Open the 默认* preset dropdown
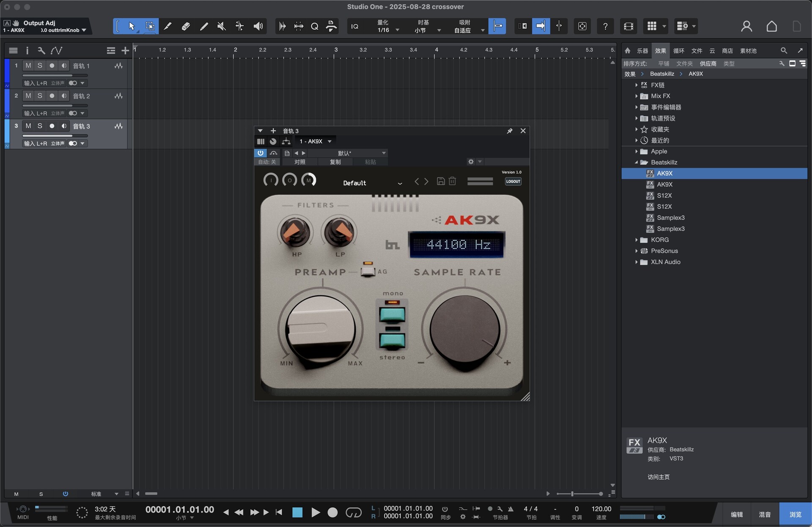 pyautogui.click(x=348, y=153)
